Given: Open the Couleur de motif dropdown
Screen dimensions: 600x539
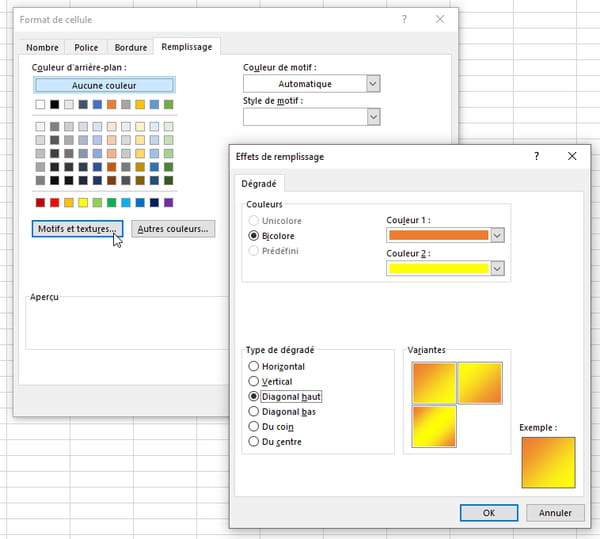Looking at the screenshot, I should (373, 84).
